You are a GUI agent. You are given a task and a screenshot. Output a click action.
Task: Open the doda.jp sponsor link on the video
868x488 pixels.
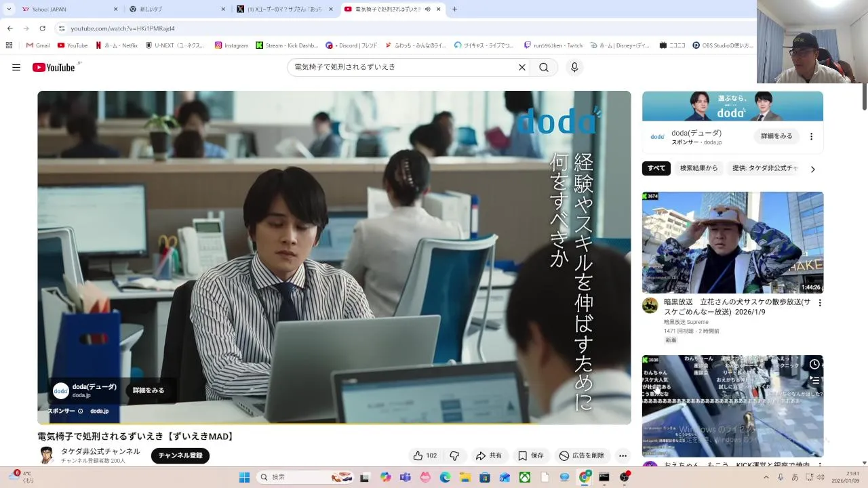coord(99,411)
